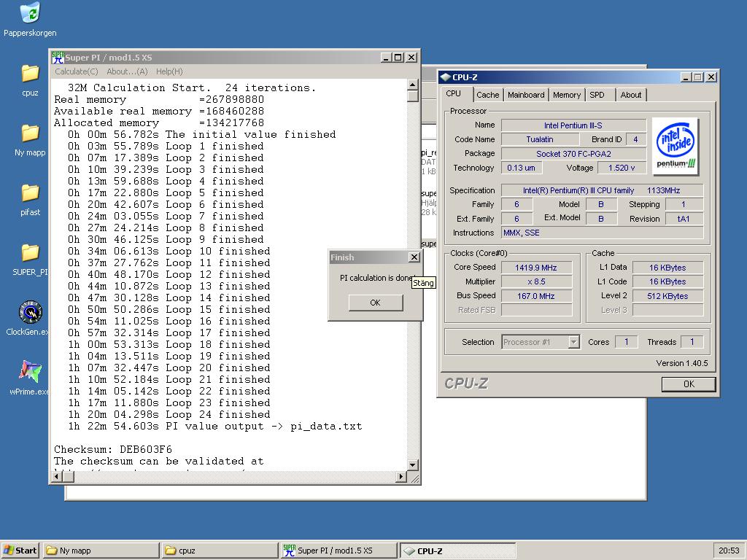Open the Help(H) menu in Super PI
Screen dimensions: 747x560
[169, 71]
